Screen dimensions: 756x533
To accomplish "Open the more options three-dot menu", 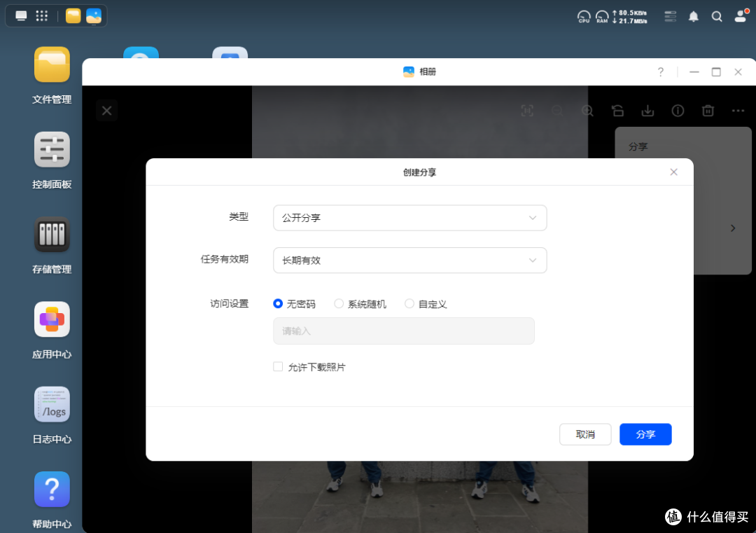I will tap(738, 111).
